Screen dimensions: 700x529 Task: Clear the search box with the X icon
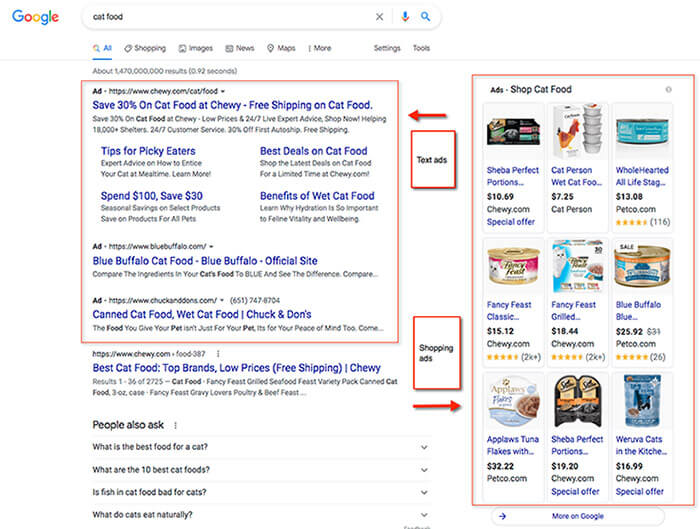(x=379, y=17)
